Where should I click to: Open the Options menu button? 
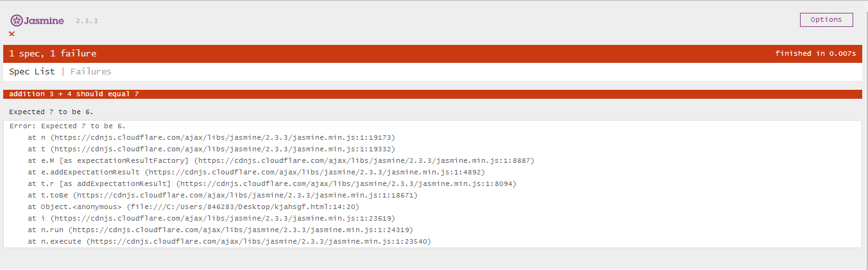click(x=826, y=20)
